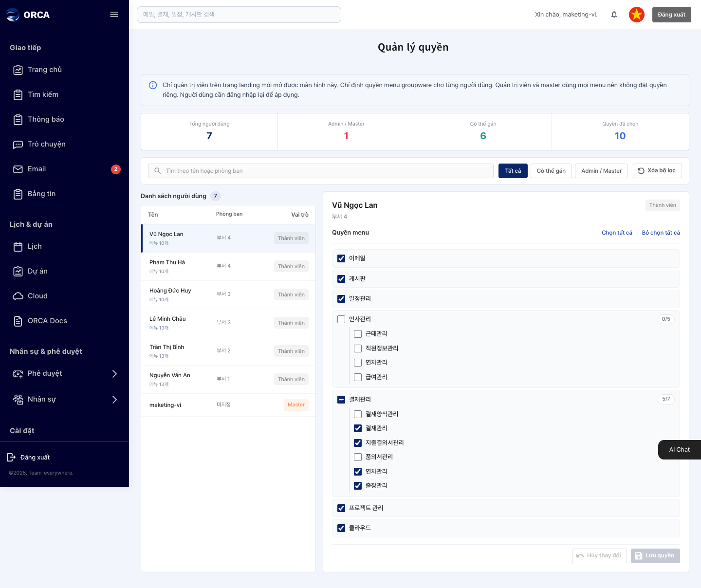Select the Có thể gán filter
Viewport: 701px width, 588px height.
(551, 171)
